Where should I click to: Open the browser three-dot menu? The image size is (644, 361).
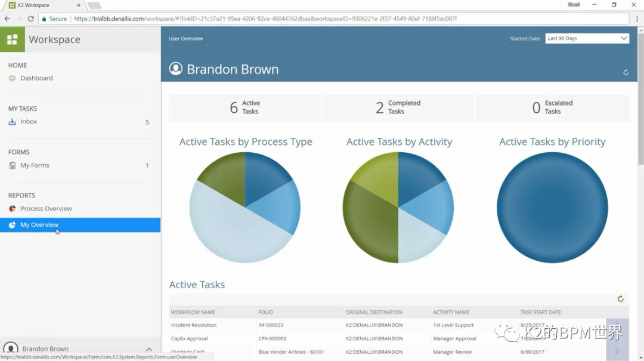click(x=637, y=18)
